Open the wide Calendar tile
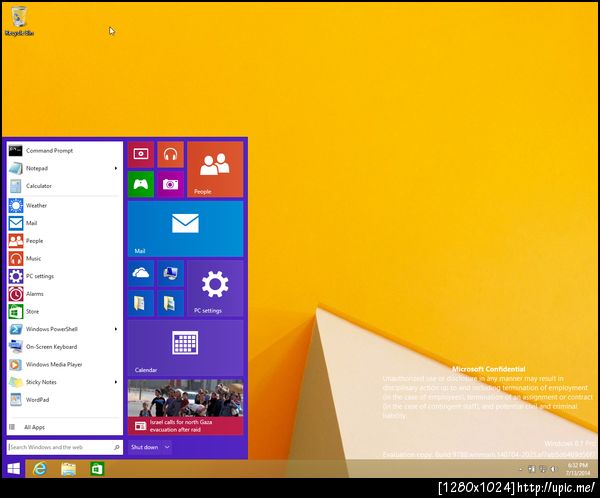This screenshot has height=498, width=600. tap(186, 348)
